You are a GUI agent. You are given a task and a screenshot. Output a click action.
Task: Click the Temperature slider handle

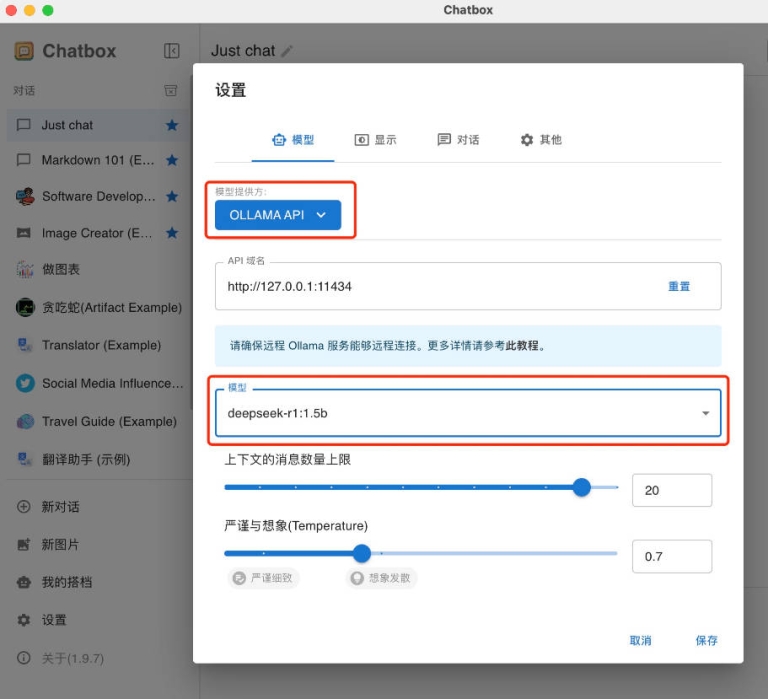[362, 553]
